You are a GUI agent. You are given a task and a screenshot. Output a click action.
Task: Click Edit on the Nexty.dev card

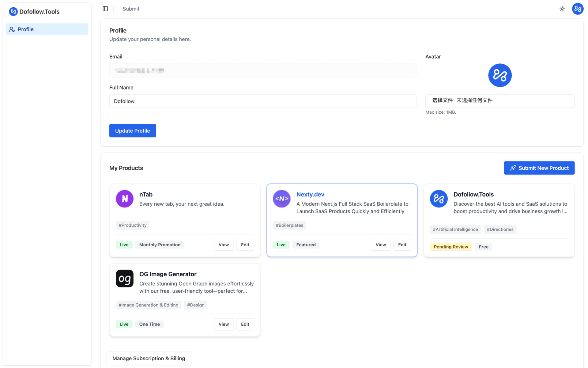click(x=402, y=245)
